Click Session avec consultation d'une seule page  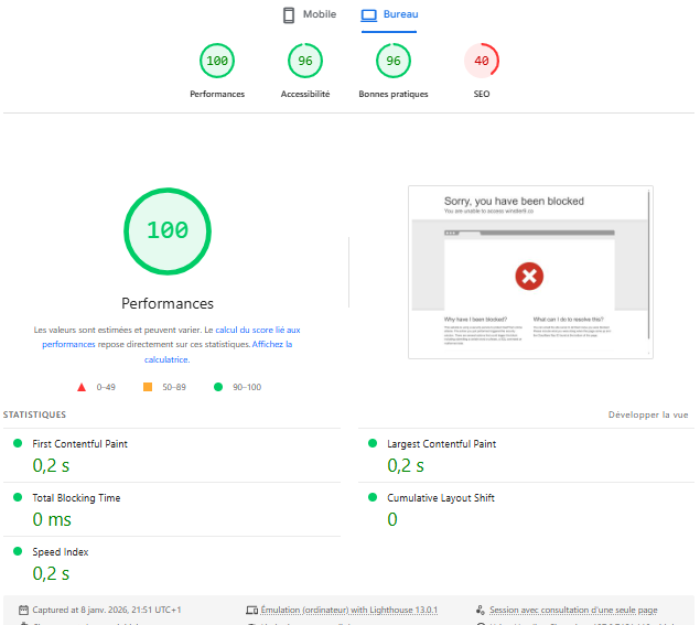[572, 610]
